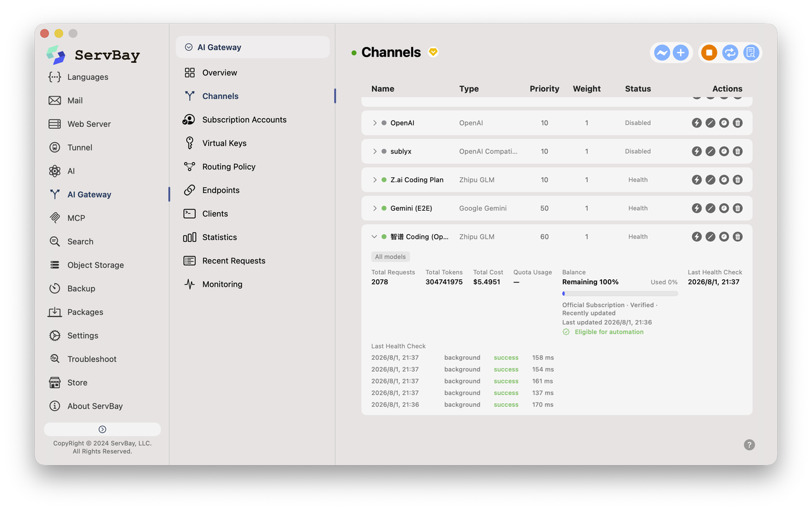Delete the 智谱 Coding channel with trash icon

pyautogui.click(x=738, y=237)
